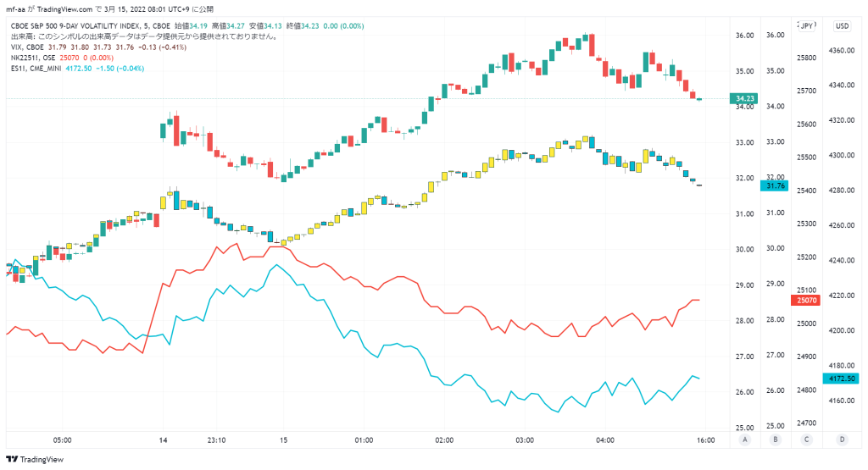This screenshot has height=470, width=868.
Task: Click the 高値34.27 high value
Action: point(228,26)
